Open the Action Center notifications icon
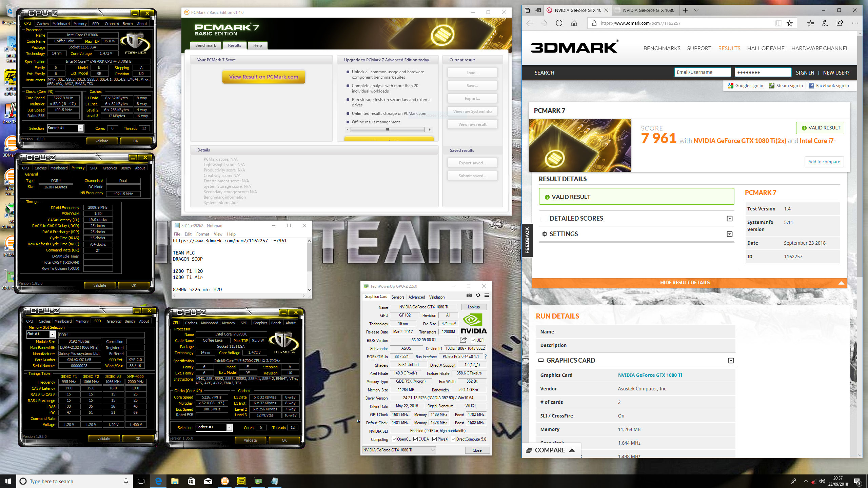The height and width of the screenshot is (488, 868). tap(857, 481)
